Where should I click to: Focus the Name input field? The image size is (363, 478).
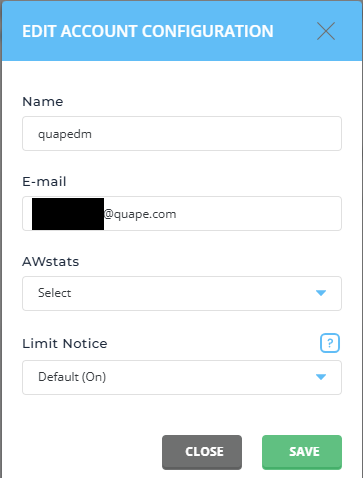[182, 133]
